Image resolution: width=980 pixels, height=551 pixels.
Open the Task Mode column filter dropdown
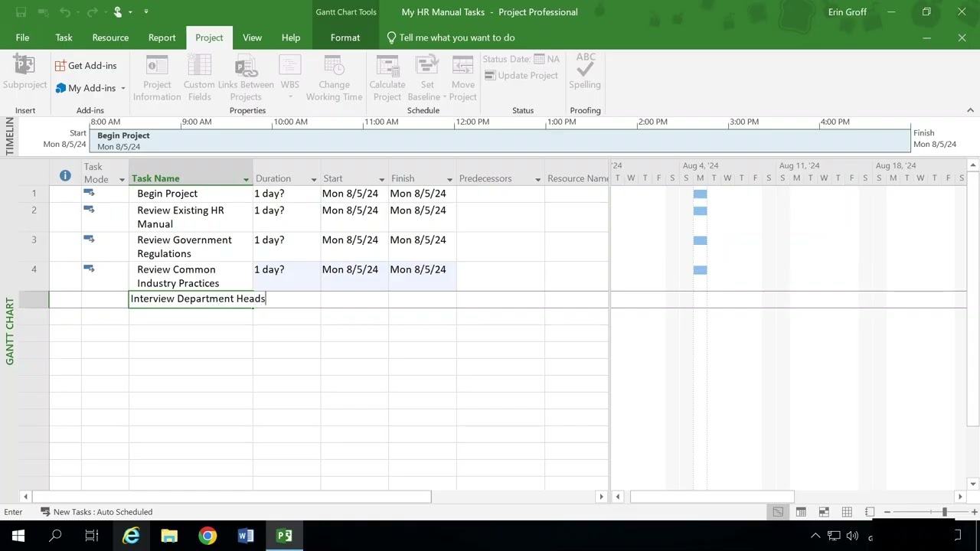coord(122,180)
